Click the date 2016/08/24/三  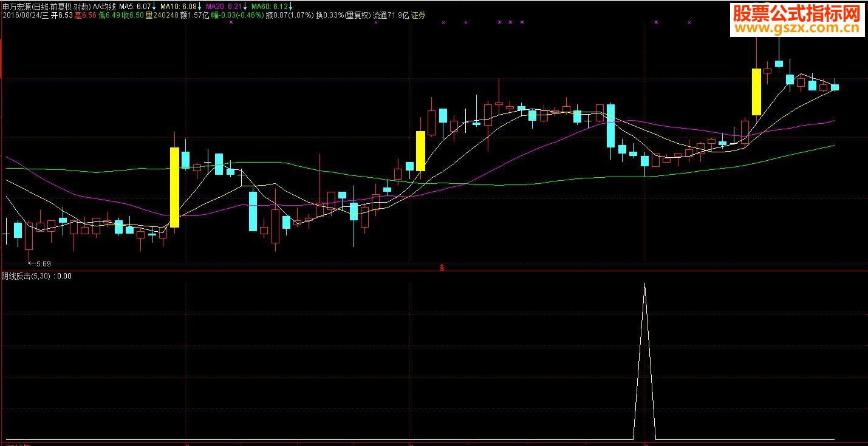tap(25, 15)
